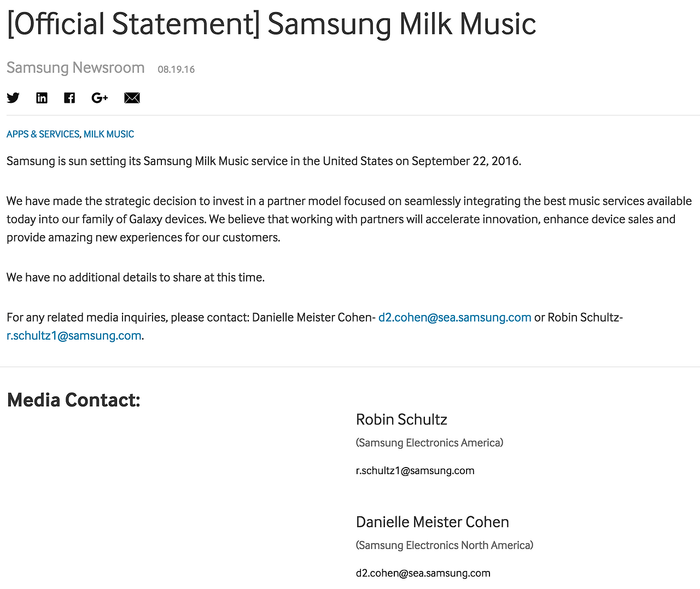Open the APPS & SERVICES category link
The width and height of the screenshot is (700, 589).
pyautogui.click(x=43, y=134)
